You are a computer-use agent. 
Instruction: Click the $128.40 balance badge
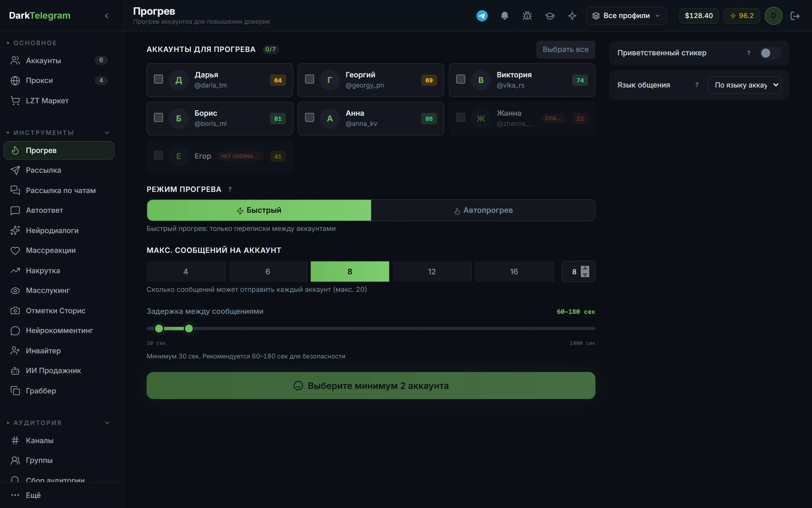pos(699,16)
